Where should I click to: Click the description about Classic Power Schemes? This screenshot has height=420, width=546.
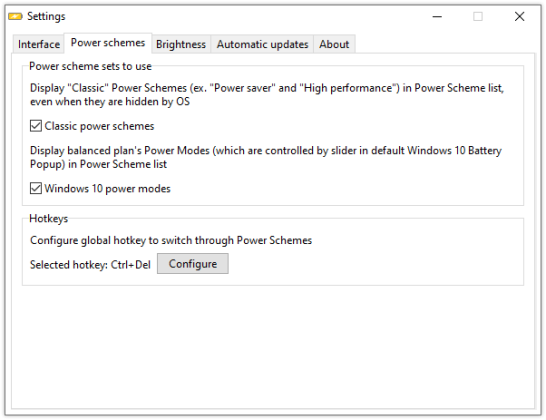click(x=267, y=95)
